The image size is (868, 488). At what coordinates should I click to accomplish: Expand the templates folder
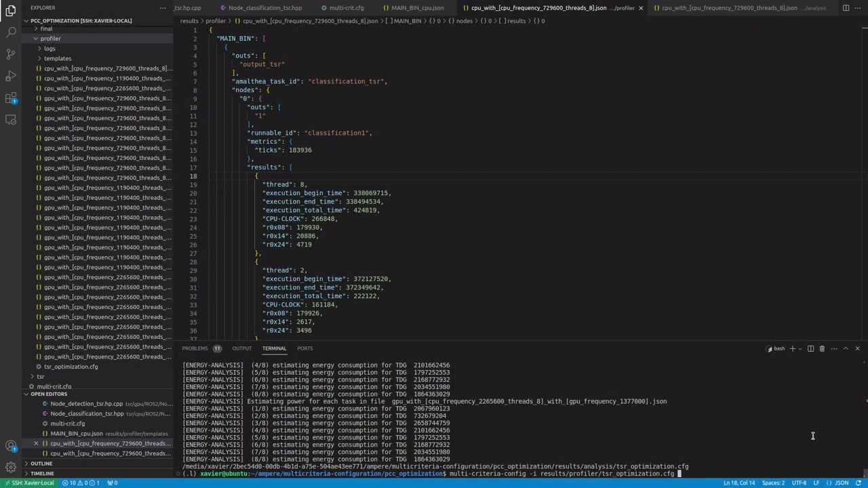[57, 58]
